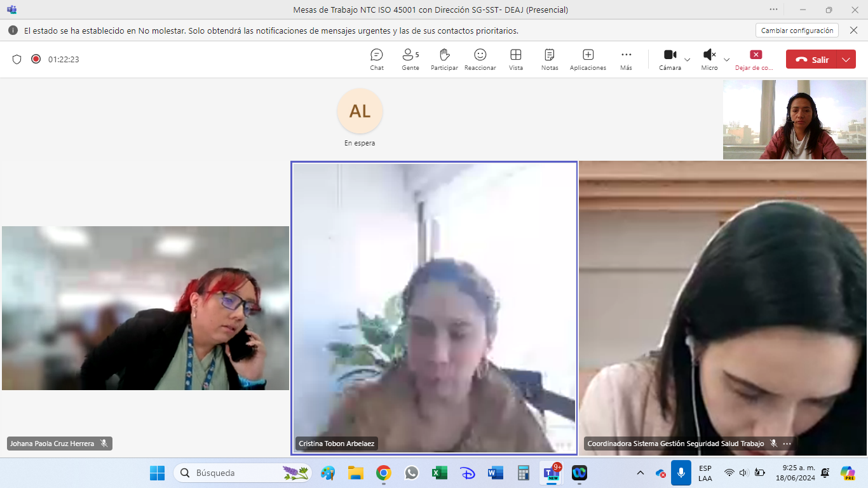The height and width of the screenshot is (488, 868).
Task: Switch to Teams in the taskbar
Action: [x=551, y=473]
